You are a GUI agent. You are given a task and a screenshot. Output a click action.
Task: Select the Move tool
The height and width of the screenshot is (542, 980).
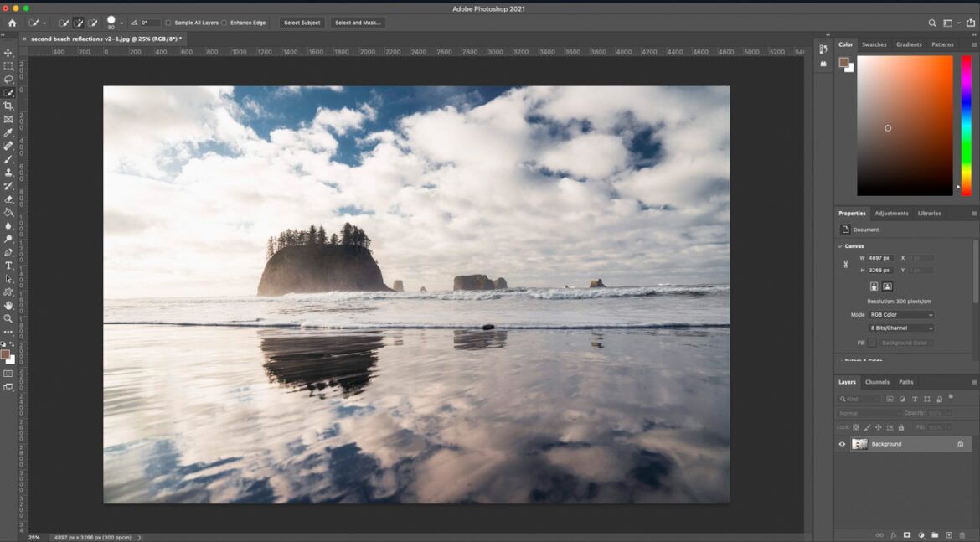coord(7,52)
